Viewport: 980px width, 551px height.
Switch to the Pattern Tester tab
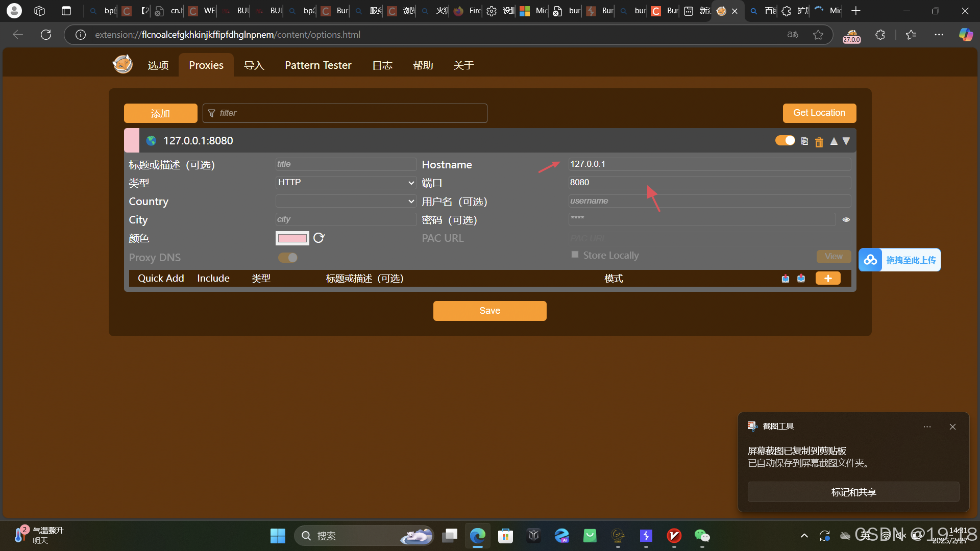tap(318, 65)
